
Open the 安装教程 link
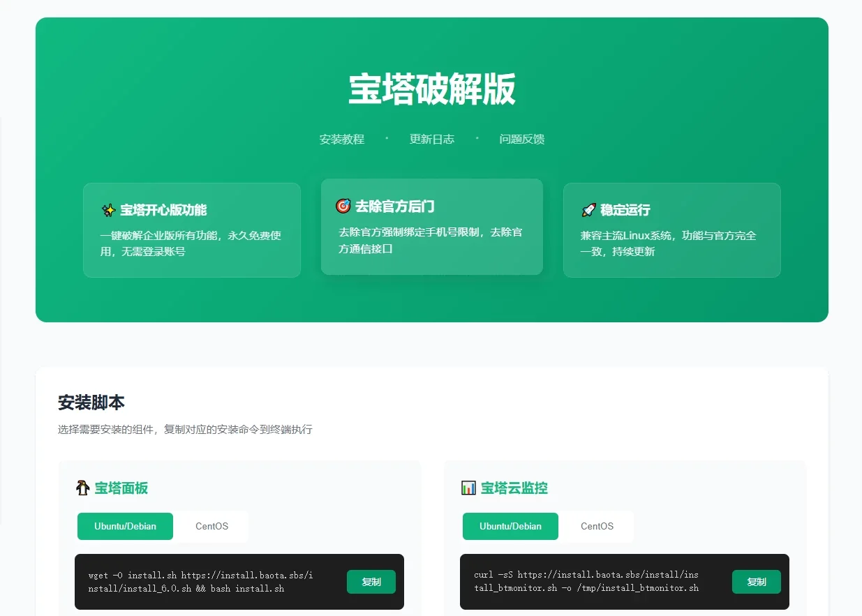click(x=341, y=139)
